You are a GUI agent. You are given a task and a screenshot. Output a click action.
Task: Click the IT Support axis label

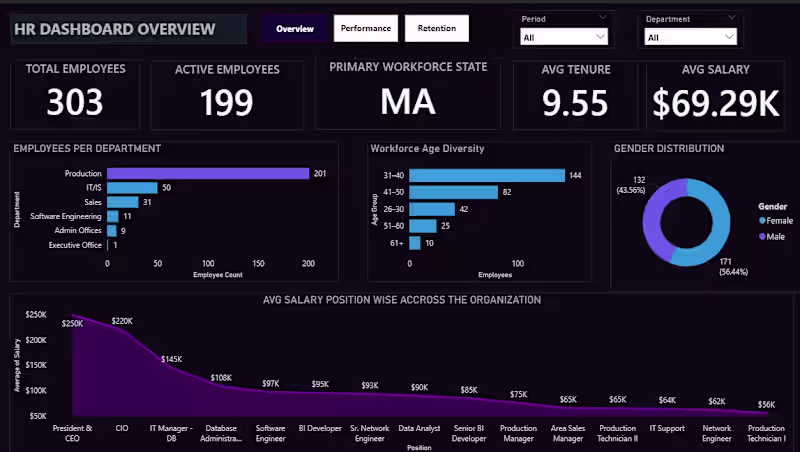click(x=667, y=428)
